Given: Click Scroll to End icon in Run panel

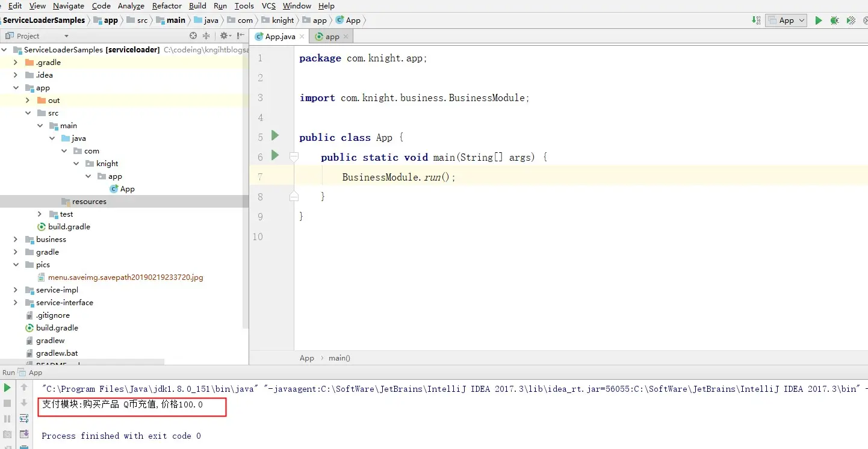Looking at the screenshot, I should pos(24,435).
